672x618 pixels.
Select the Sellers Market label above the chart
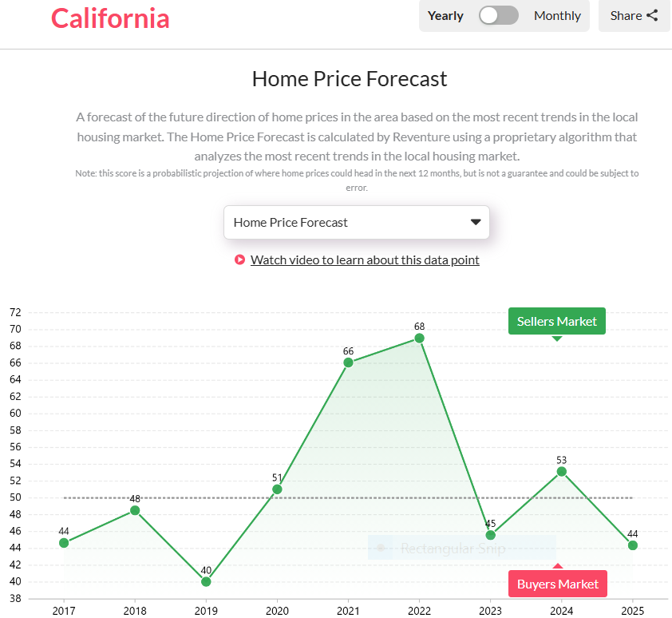pyautogui.click(x=556, y=320)
